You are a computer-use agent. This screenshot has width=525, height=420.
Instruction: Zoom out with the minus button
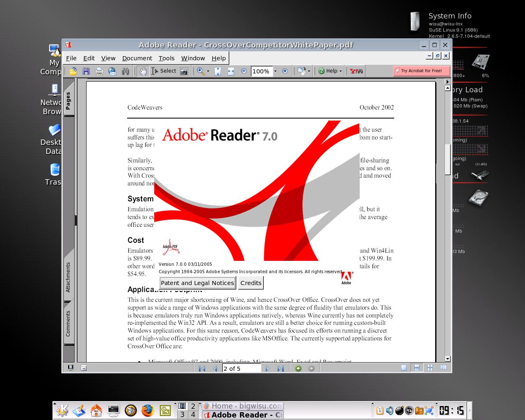pos(244,71)
